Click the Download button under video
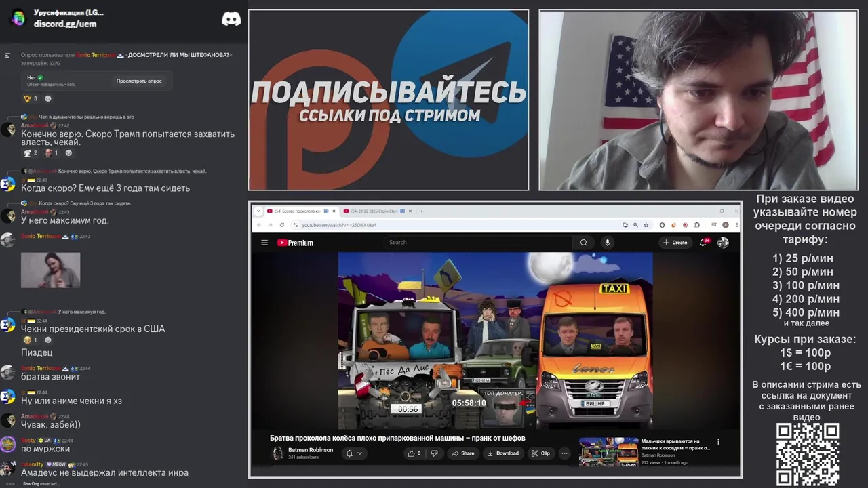The width and height of the screenshot is (868, 488). tap(503, 453)
